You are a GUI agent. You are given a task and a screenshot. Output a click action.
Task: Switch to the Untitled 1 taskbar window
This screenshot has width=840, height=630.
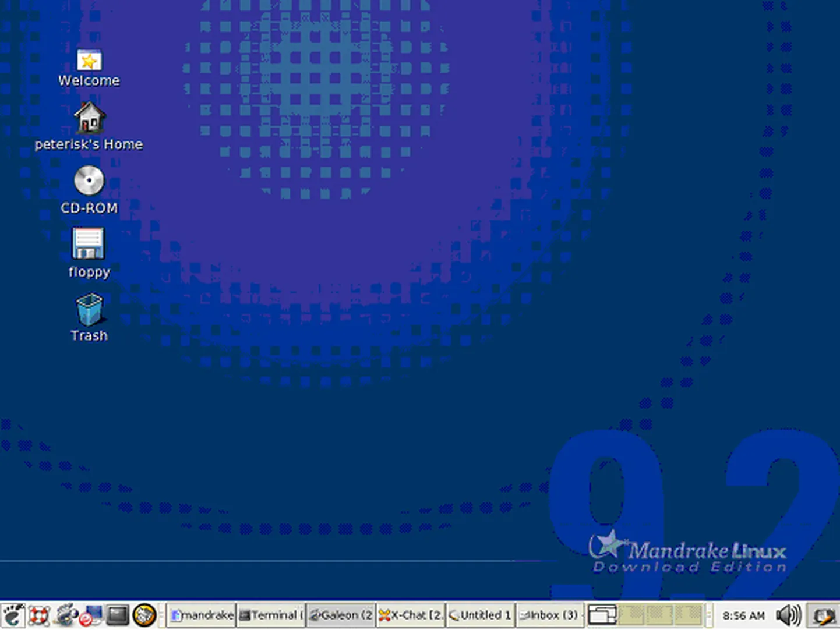(x=481, y=615)
